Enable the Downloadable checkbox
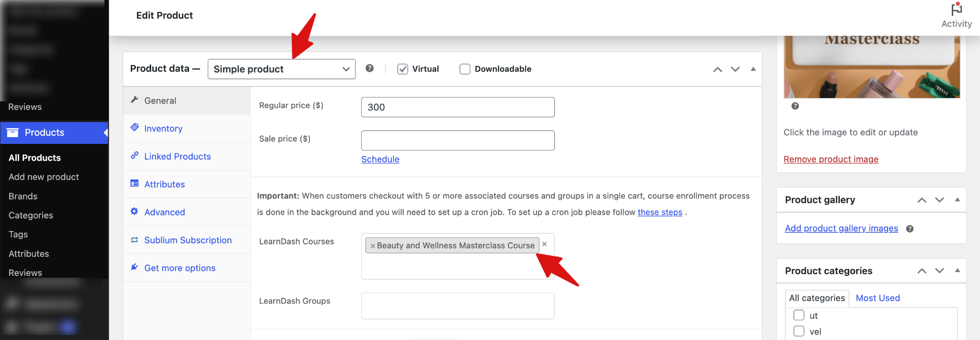The image size is (980, 340). (x=465, y=69)
